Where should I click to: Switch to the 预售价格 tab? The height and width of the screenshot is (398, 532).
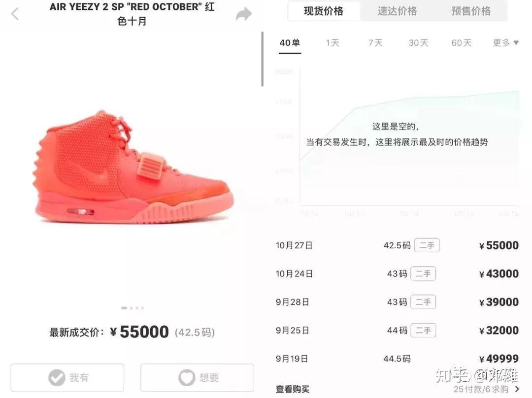(471, 11)
